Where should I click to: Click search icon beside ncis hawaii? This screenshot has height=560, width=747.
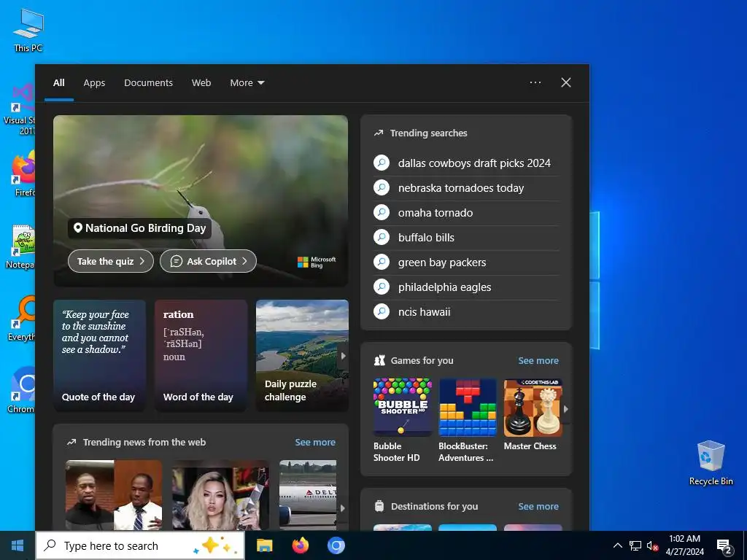pyautogui.click(x=382, y=311)
